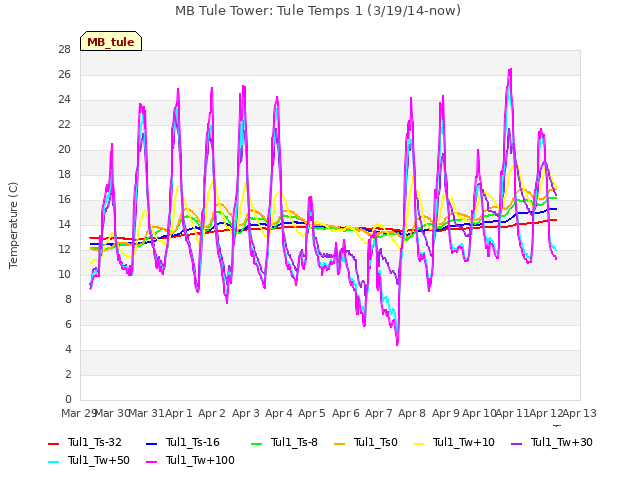This screenshot has width=640, height=480.
Task: Click the Temperature (C) axis label
Action: click(x=13, y=225)
